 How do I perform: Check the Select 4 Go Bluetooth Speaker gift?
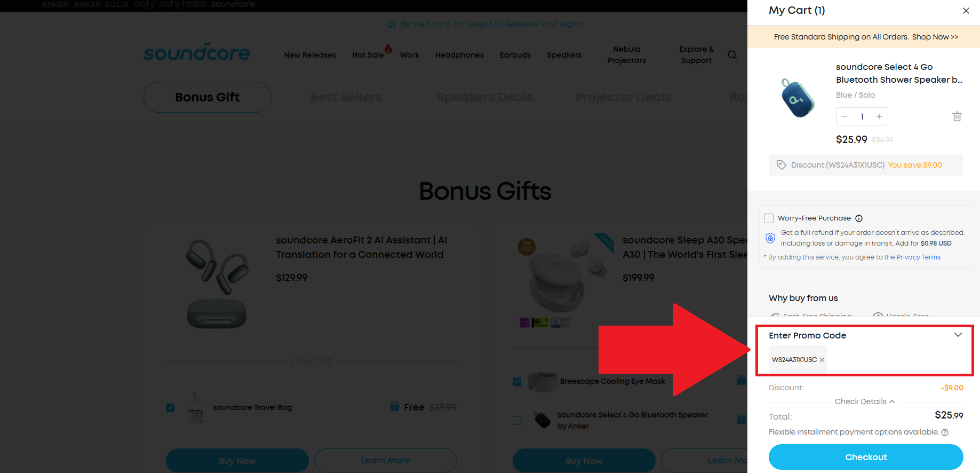[517, 421]
